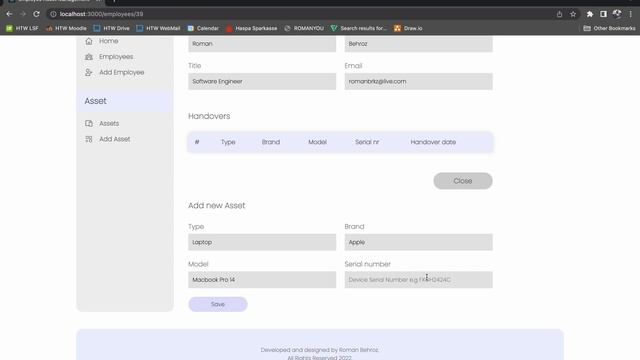The image size is (640, 360).
Task: Open Search results for bookmark
Action: tap(359, 28)
